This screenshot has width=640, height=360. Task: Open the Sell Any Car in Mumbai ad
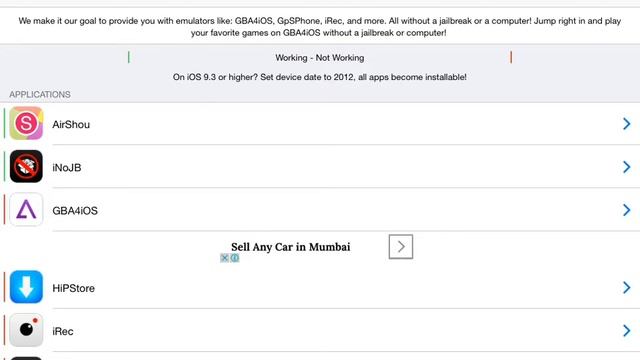[x=291, y=247]
